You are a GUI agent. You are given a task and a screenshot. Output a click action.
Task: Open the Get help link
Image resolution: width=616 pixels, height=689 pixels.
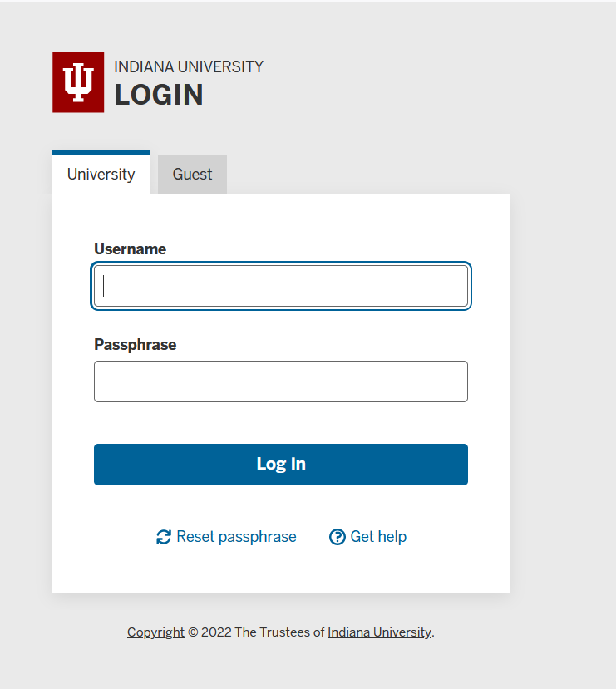(376, 537)
